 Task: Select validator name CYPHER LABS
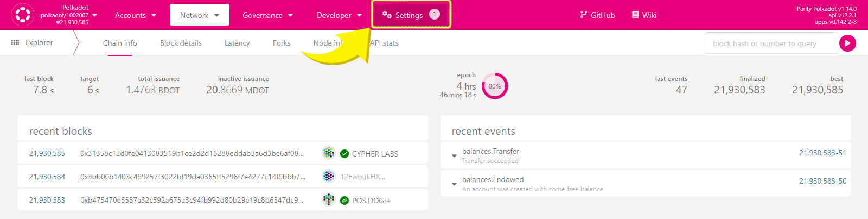click(375, 154)
